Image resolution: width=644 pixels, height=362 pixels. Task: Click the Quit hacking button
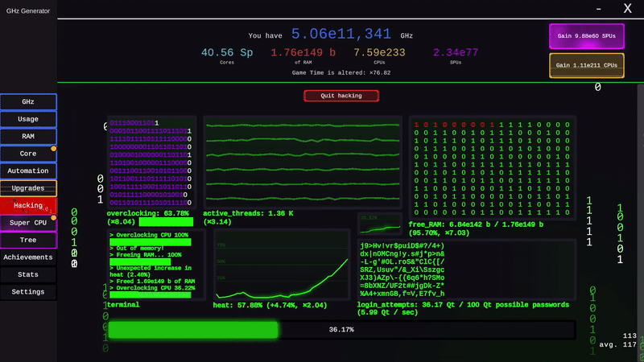click(341, 96)
